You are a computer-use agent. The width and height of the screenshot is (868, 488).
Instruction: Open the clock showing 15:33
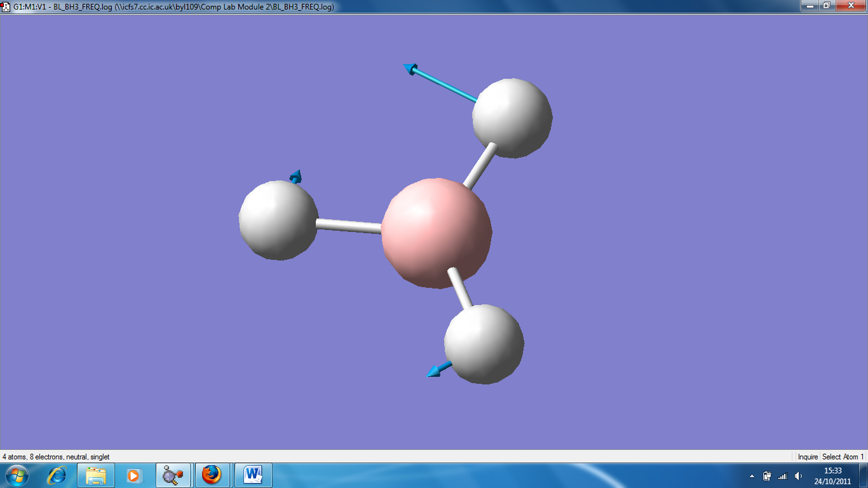(832, 475)
